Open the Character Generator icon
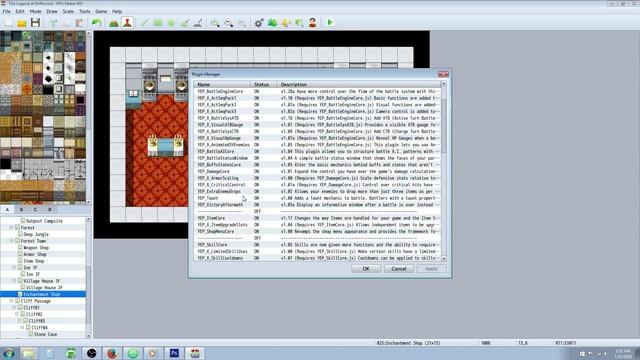The image size is (640, 360). [x=313, y=23]
